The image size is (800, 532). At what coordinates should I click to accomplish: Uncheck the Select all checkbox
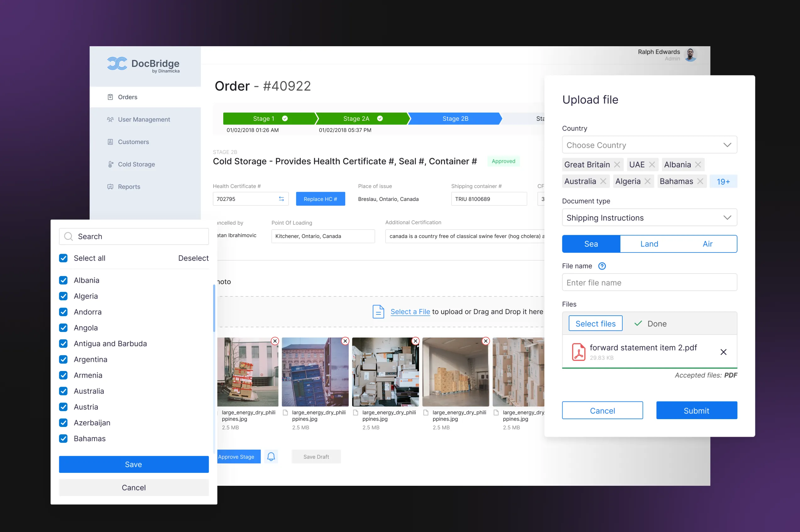(x=63, y=258)
